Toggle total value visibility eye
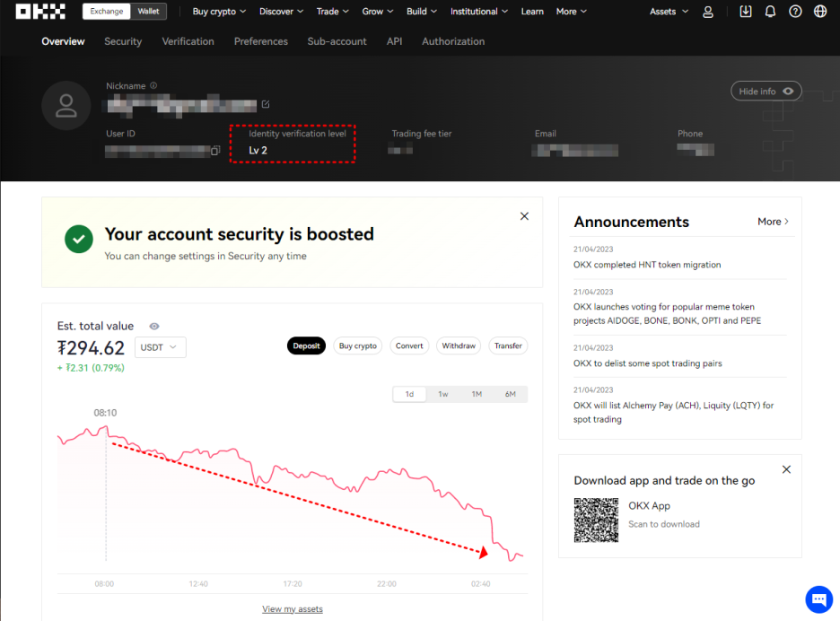The image size is (840, 621). point(154,327)
